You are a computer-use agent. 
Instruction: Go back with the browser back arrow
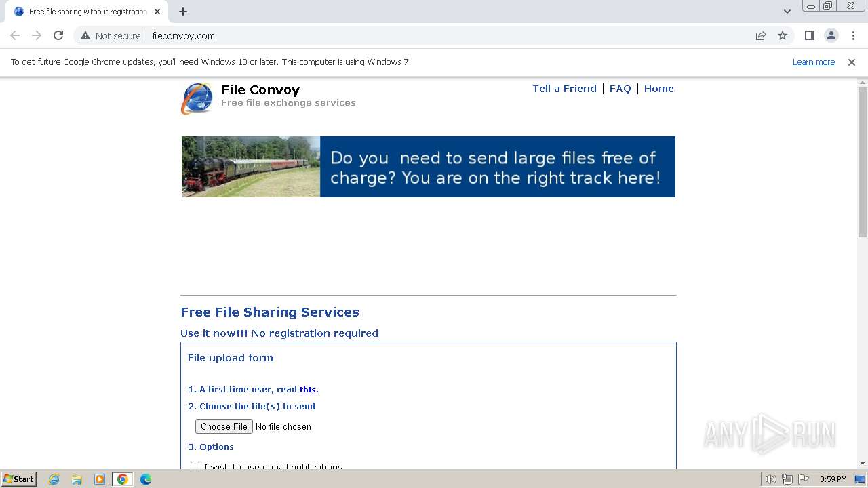coord(15,35)
